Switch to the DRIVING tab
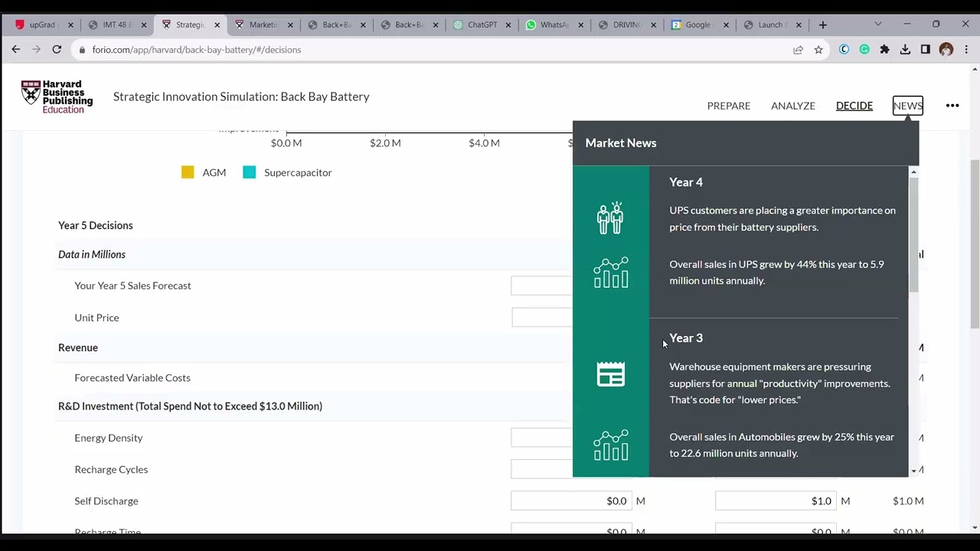The width and height of the screenshot is (980, 551). pos(627,24)
